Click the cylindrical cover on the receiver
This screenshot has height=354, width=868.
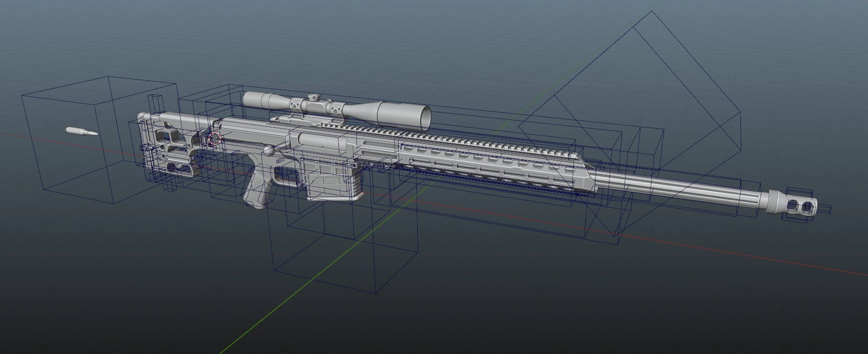point(321,142)
